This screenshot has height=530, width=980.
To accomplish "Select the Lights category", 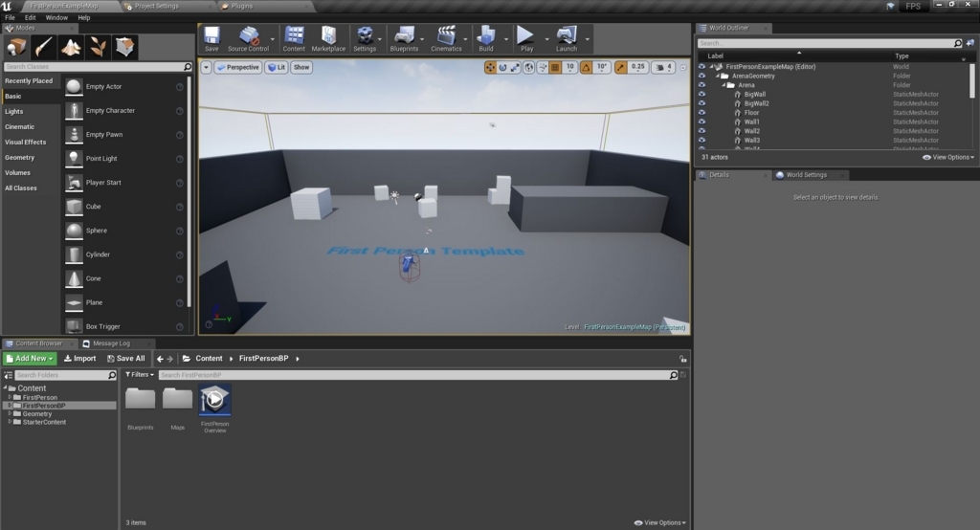I will pos(13,111).
